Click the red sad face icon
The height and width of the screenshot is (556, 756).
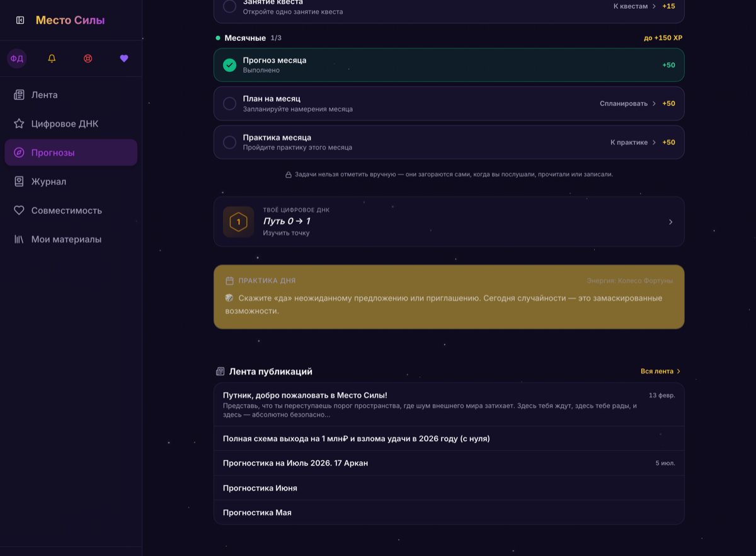[x=88, y=59]
